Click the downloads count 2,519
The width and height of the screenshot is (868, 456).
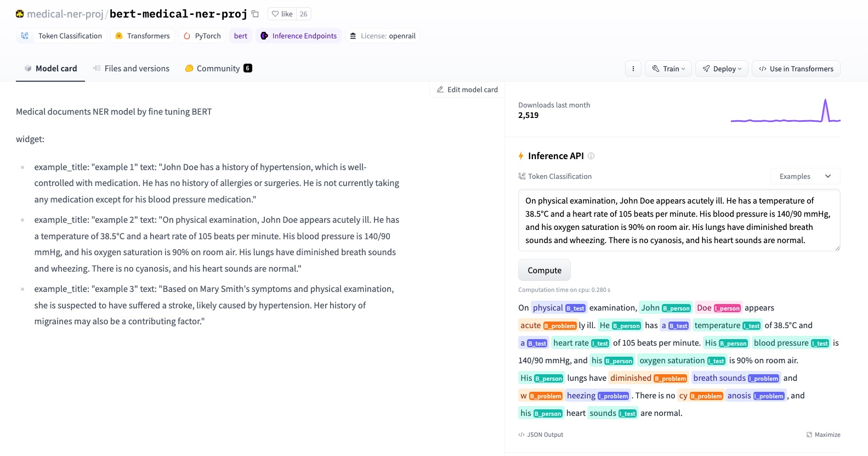529,115
